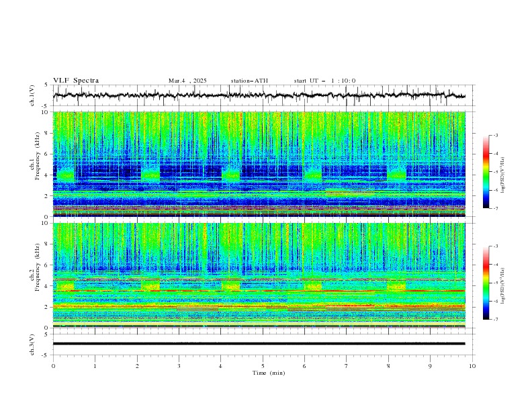
Task: Click the "Time (min)" x-axis label
Action: click(269, 373)
